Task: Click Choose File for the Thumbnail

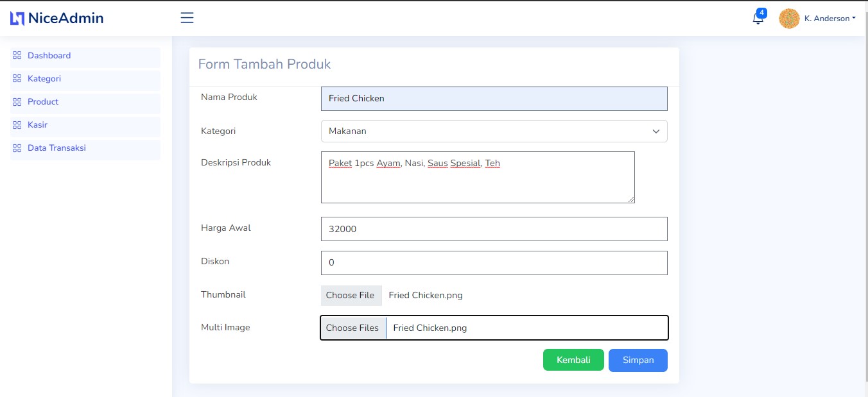Action: point(351,295)
